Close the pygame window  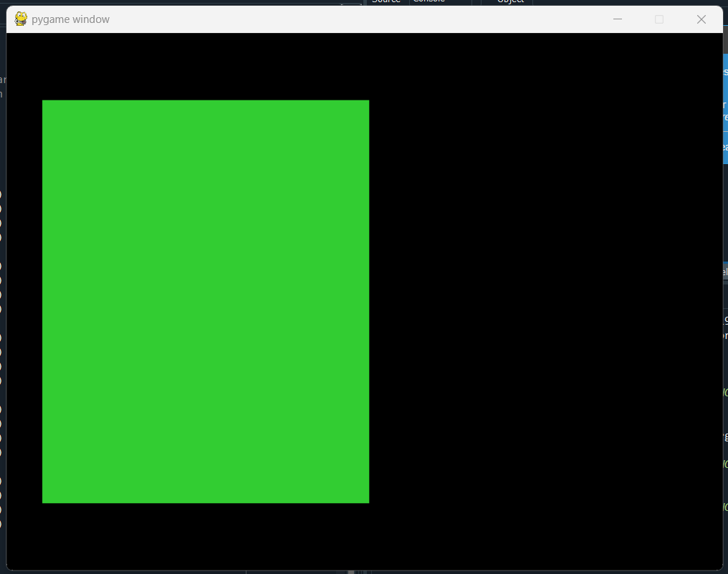(x=701, y=19)
